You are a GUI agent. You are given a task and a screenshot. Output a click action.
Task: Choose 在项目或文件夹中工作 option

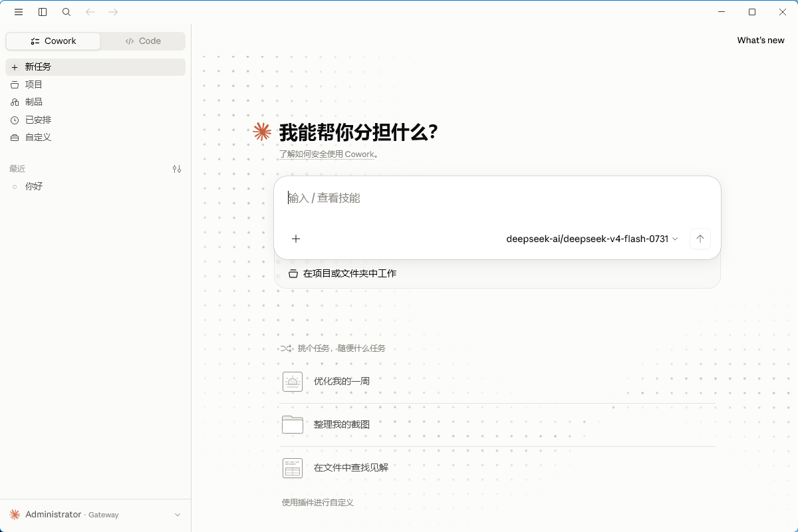click(x=342, y=273)
